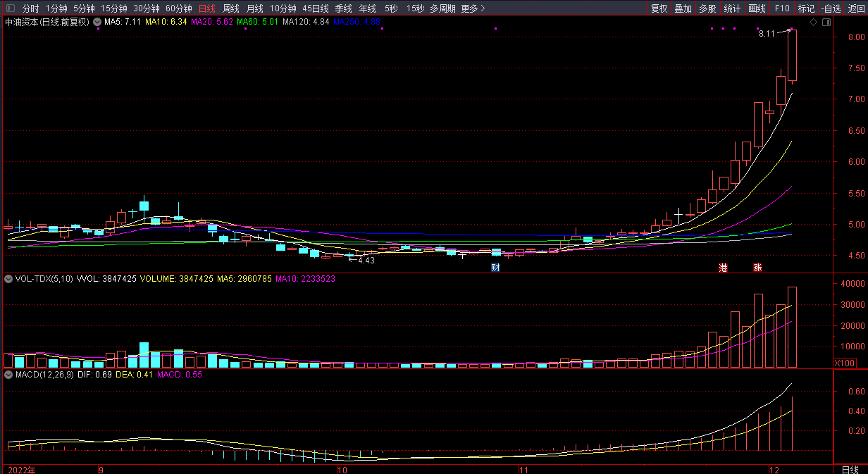Switch to the 周线 weekly period tab
Viewport: 868px width, 474px height.
(x=230, y=8)
